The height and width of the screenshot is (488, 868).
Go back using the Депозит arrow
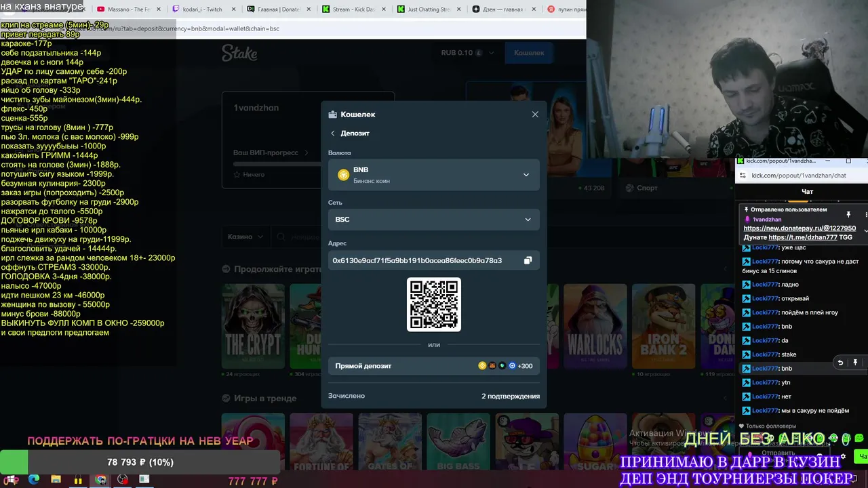coord(333,134)
